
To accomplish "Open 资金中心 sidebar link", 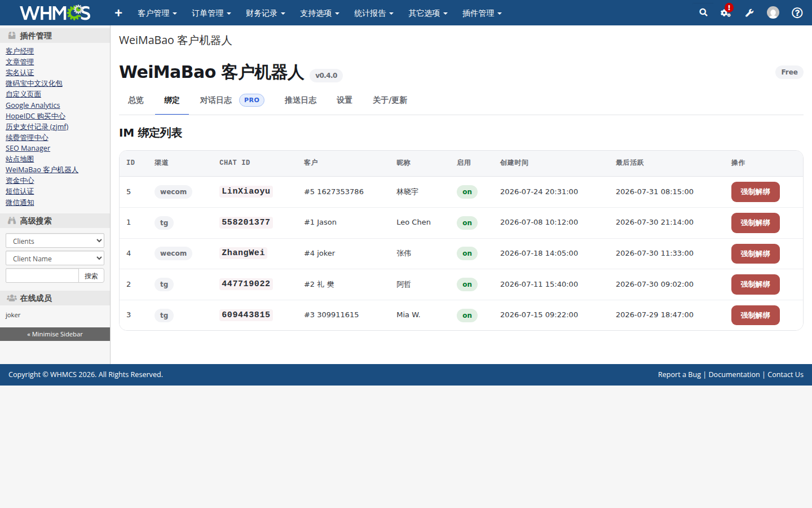I will 20,181.
